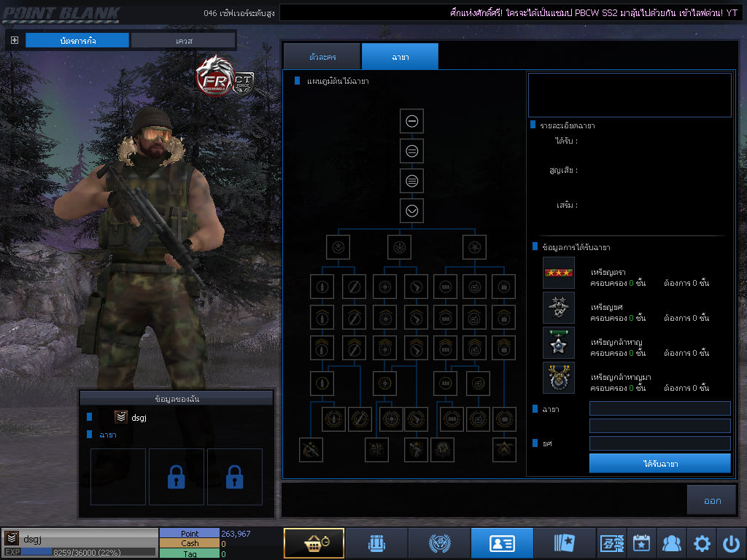Click the first empty title slot
This screenshot has height=560, width=747.
pyautogui.click(x=118, y=477)
